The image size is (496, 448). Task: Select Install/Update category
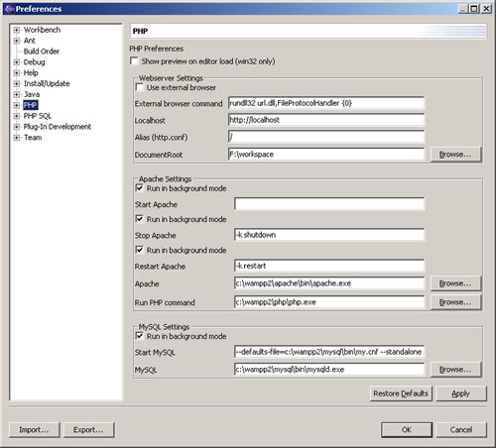47,83
